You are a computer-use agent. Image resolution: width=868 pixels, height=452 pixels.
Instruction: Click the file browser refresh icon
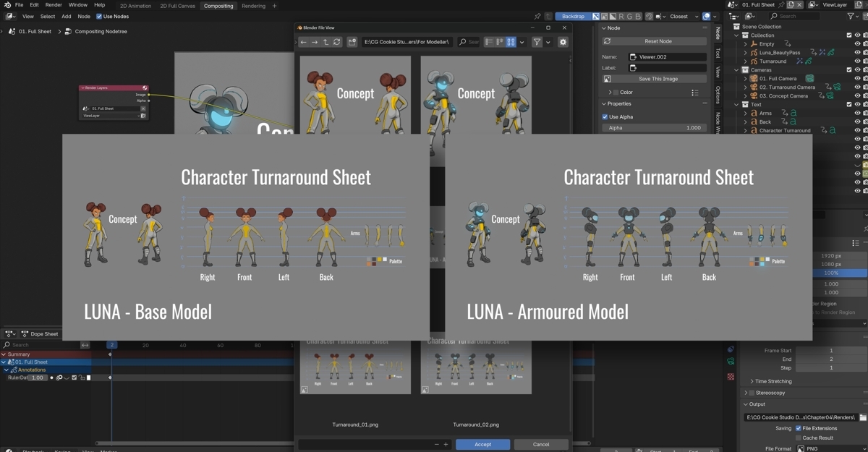337,43
